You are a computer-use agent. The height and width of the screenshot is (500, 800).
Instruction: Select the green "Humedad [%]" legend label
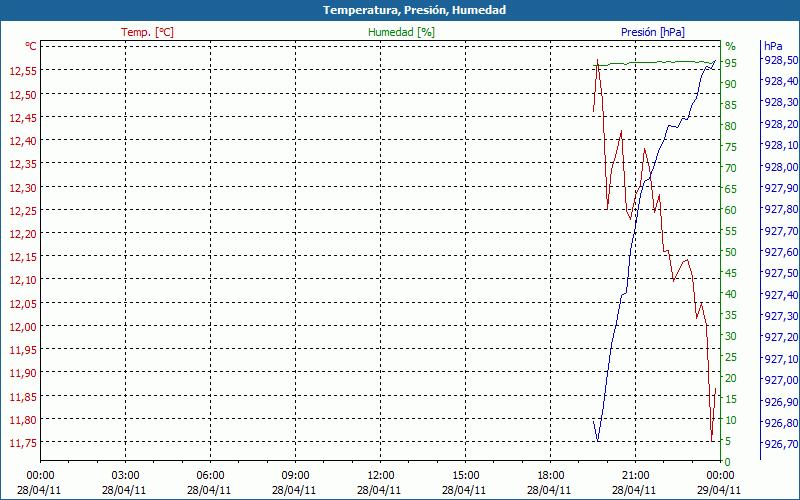[402, 32]
